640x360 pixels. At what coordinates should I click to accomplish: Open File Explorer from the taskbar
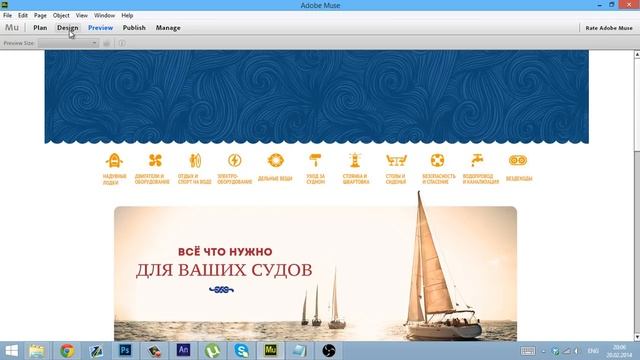37,351
